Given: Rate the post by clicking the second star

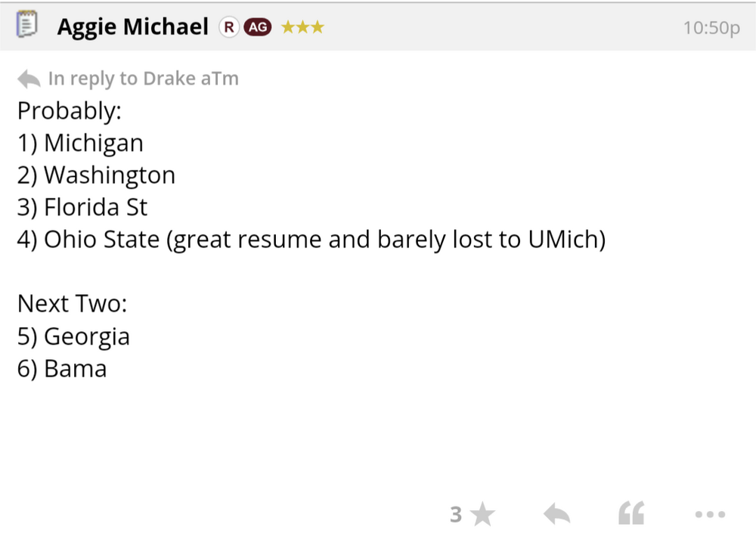Looking at the screenshot, I should [302, 26].
